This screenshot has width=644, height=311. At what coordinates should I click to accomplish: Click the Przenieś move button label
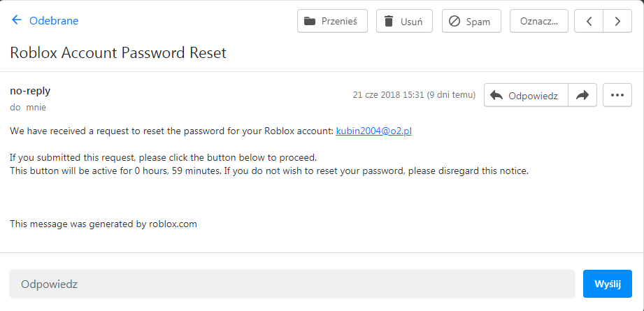pyautogui.click(x=339, y=21)
